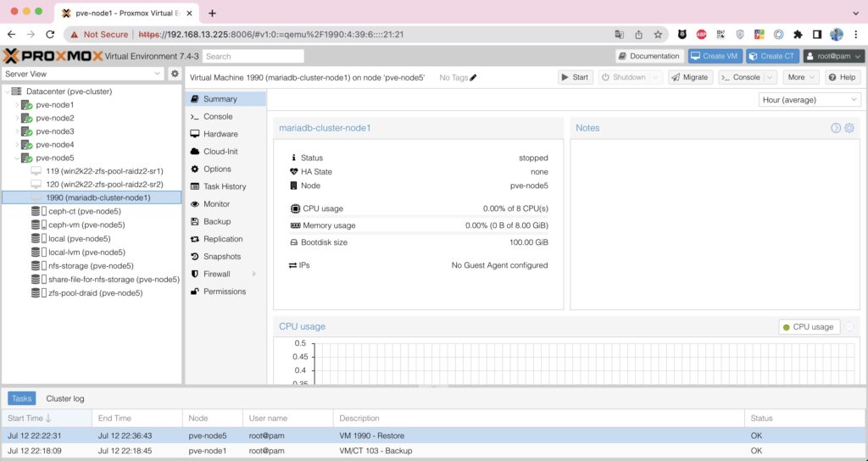Click the Not Secure warning icon
The width and height of the screenshot is (868, 461).
tap(75, 34)
